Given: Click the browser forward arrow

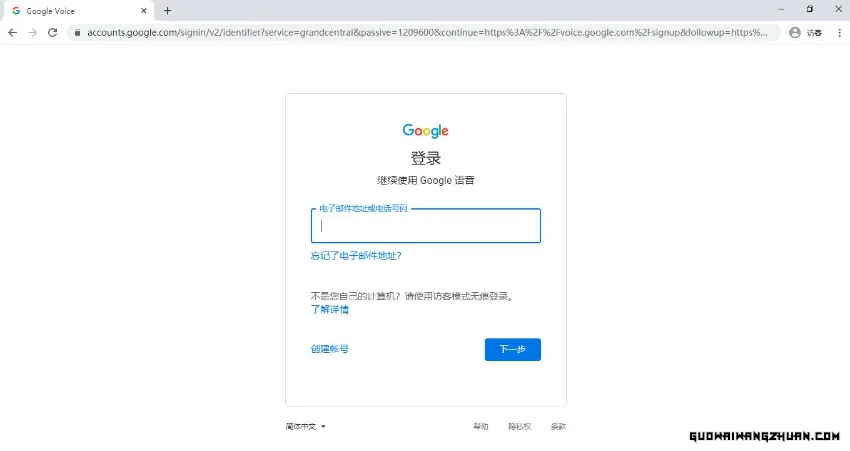Looking at the screenshot, I should 33,33.
